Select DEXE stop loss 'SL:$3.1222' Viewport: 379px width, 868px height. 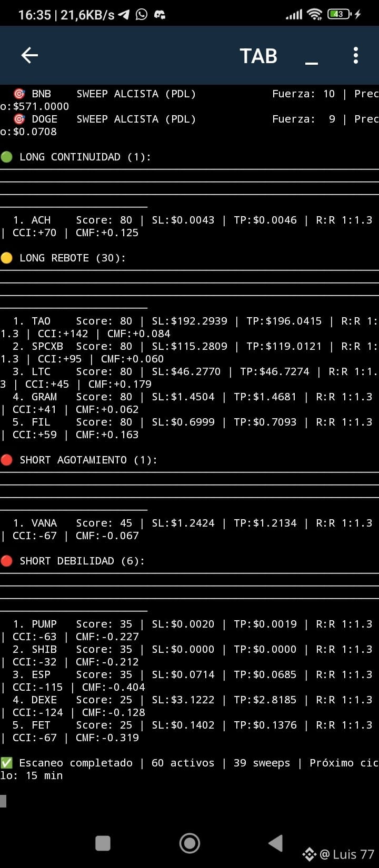pyautogui.click(x=183, y=700)
